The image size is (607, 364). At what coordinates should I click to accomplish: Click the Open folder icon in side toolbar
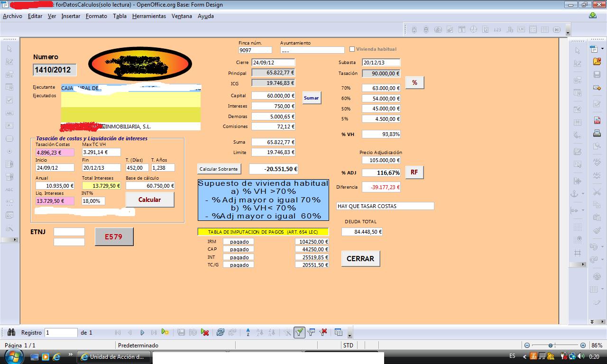tap(597, 62)
